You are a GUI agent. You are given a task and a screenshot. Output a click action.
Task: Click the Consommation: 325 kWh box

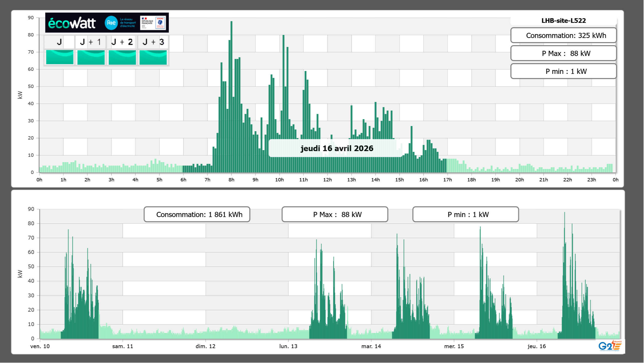[563, 35]
